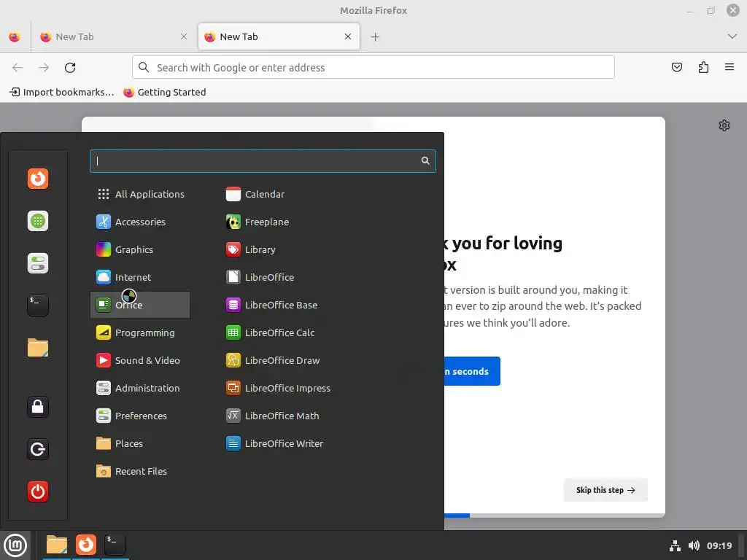This screenshot has width=747, height=560.
Task: Open Terminal from the taskbar panel
Action: point(115,545)
